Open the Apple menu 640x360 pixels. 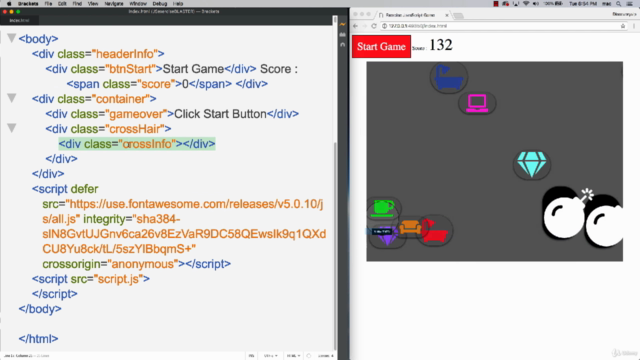[x=9, y=4]
